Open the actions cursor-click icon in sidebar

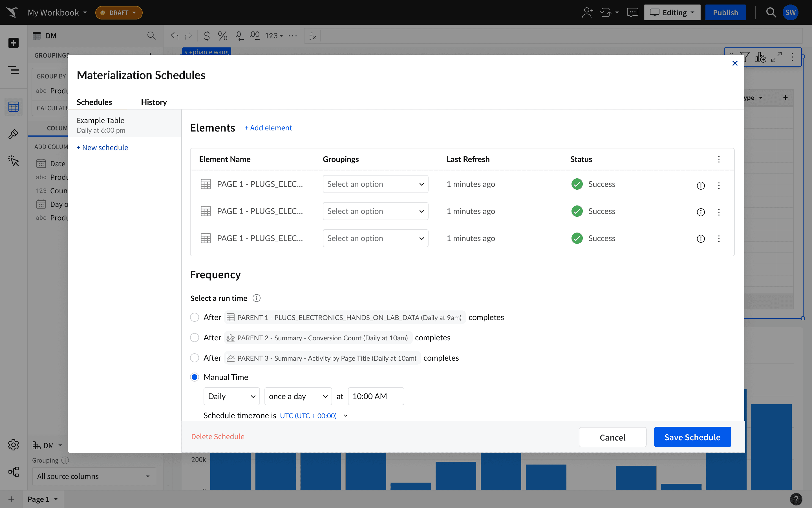coord(14,161)
